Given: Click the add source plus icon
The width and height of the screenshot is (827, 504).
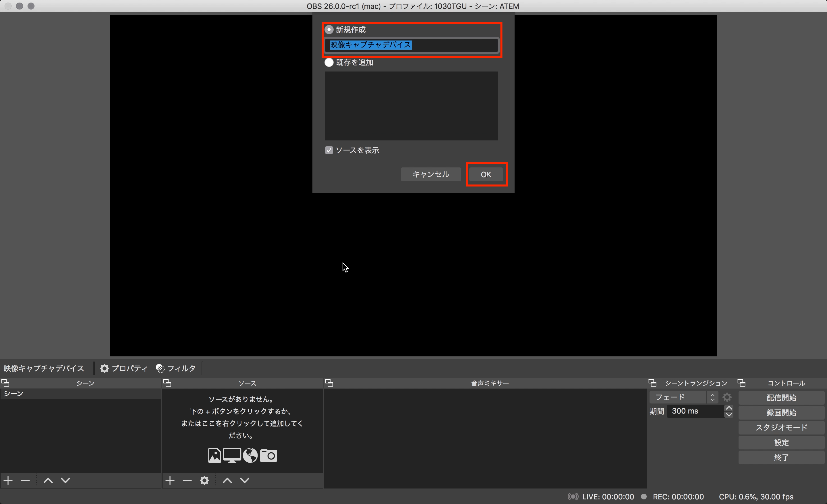Looking at the screenshot, I should tap(170, 480).
